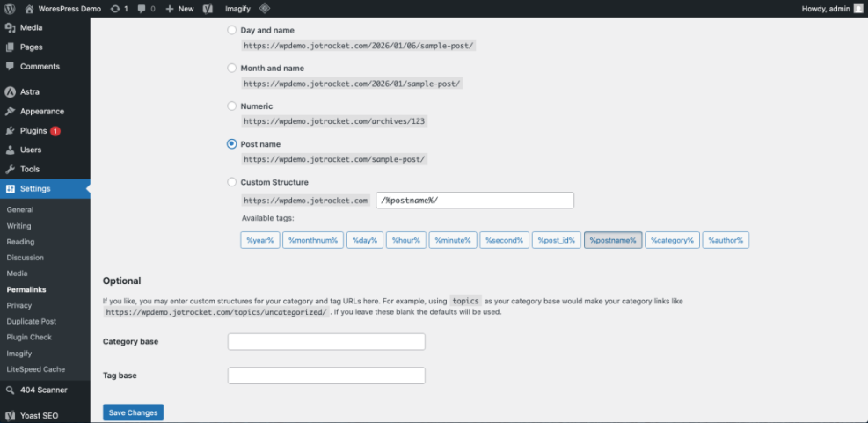Click the archives/123 example URL
Screen dimensions: 868x423
[334, 120]
